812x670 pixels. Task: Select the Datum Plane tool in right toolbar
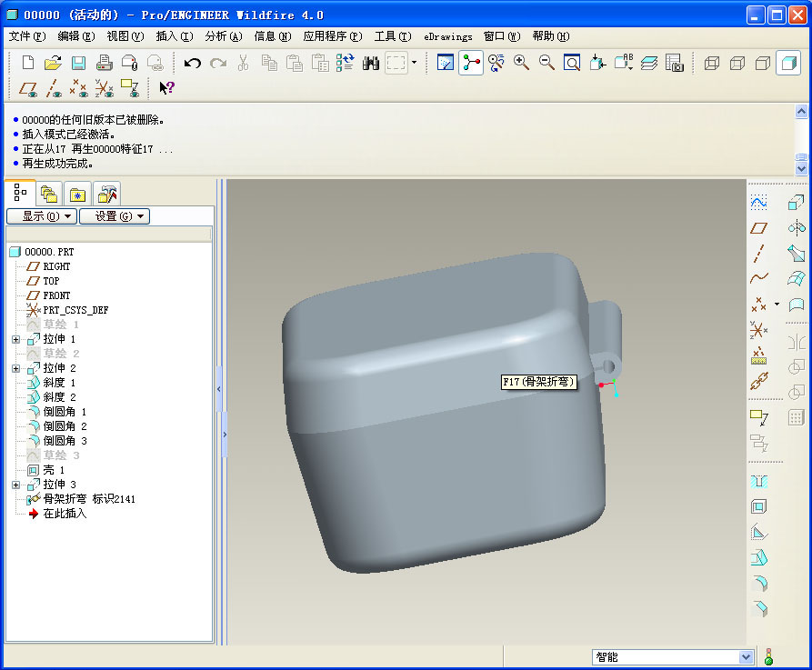coord(758,228)
